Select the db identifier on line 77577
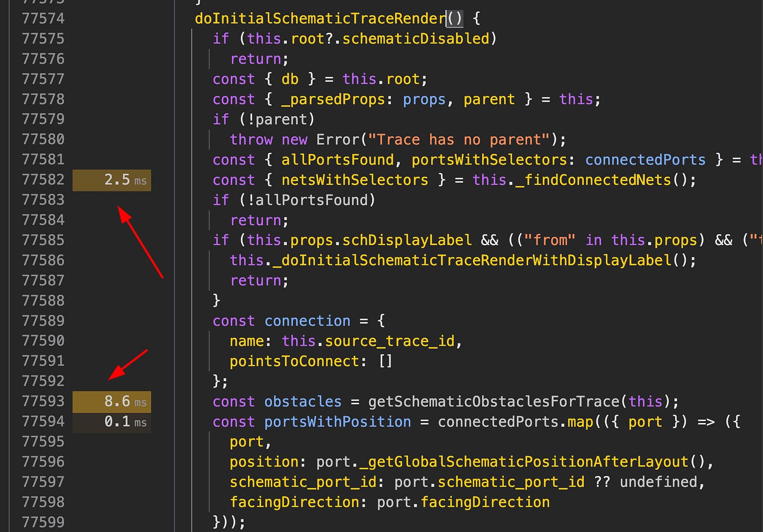Viewport: 763px width, 532px height. [x=290, y=79]
